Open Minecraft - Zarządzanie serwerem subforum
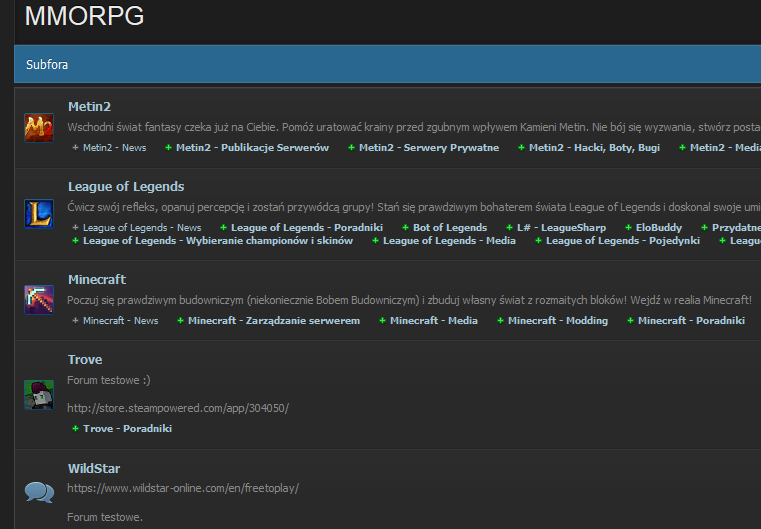 coord(274,321)
